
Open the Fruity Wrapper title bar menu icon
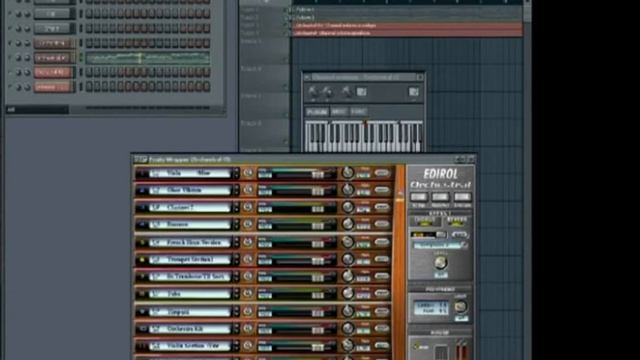[141, 159]
